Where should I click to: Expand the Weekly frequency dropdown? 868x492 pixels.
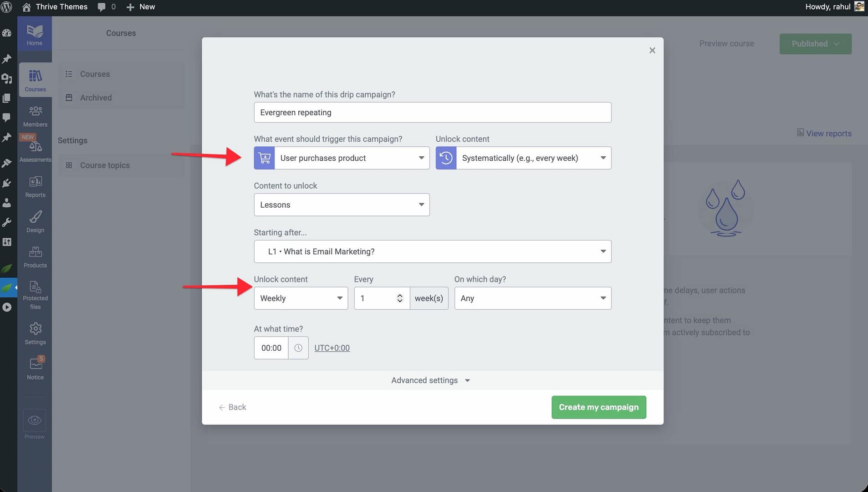pos(301,298)
